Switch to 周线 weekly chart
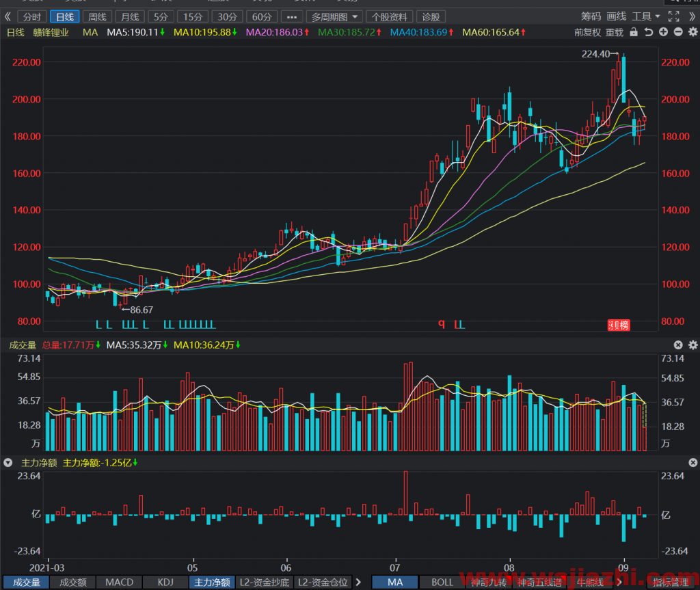This screenshot has width=700, height=590. click(x=97, y=17)
